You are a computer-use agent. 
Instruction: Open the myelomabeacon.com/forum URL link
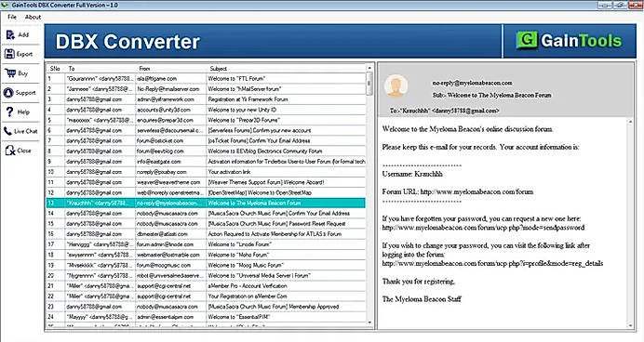[476, 191]
